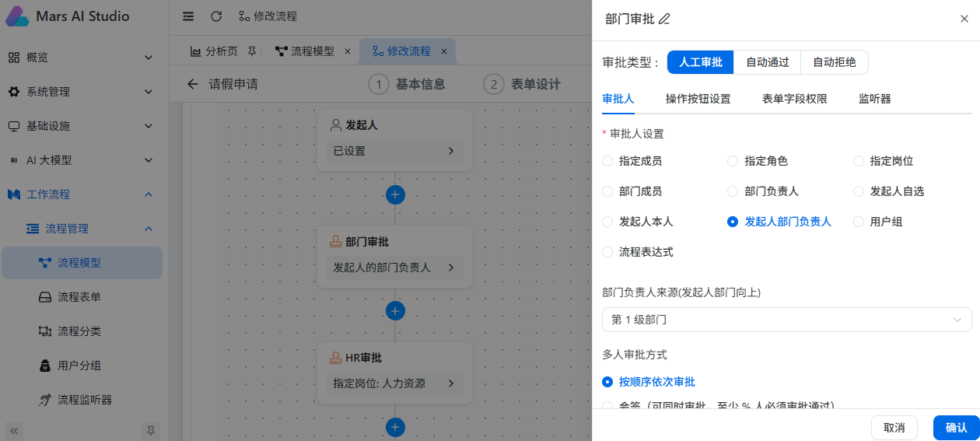
Task: Click the refresh icon in top toolbar
Action: click(x=216, y=16)
